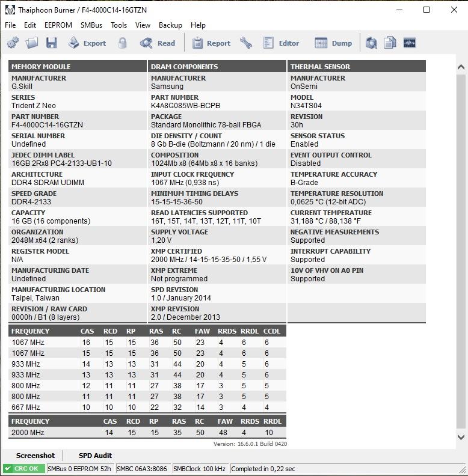Click part number F4-4000C14-16GTZN value
The width and height of the screenshot is (468, 476).
pyautogui.click(x=47, y=125)
